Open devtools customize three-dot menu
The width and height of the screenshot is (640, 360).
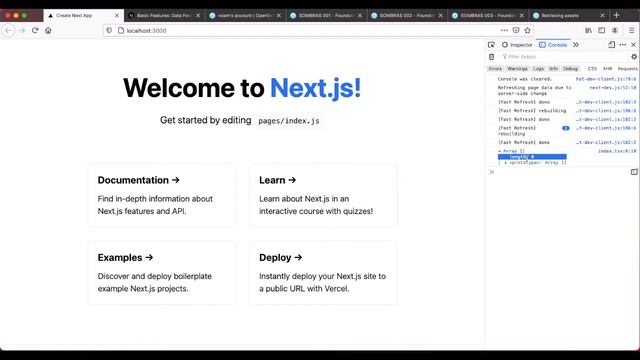[622, 45]
